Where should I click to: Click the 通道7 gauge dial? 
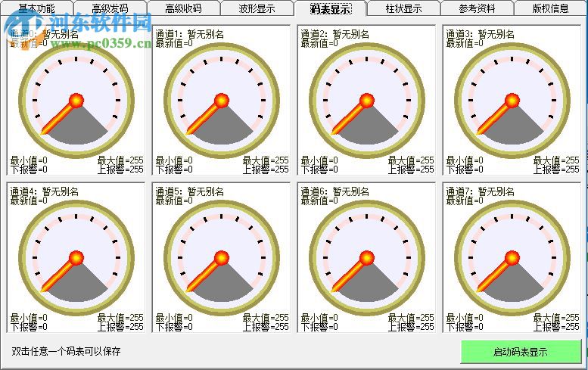click(512, 258)
